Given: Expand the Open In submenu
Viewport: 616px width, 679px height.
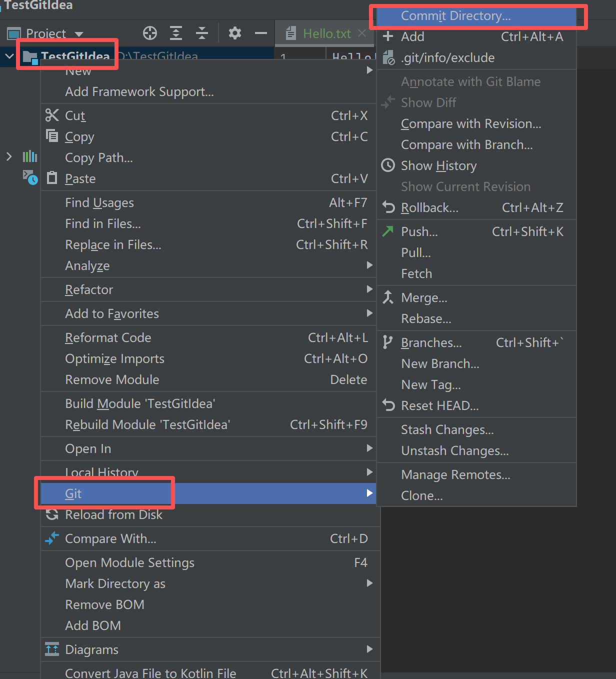Looking at the screenshot, I should point(208,448).
